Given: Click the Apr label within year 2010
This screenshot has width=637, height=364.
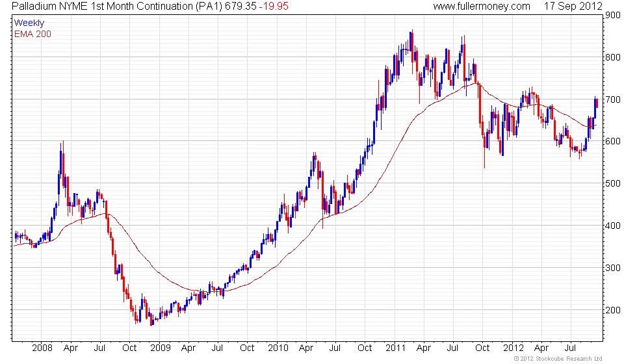Looking at the screenshot, I should click(x=306, y=348).
